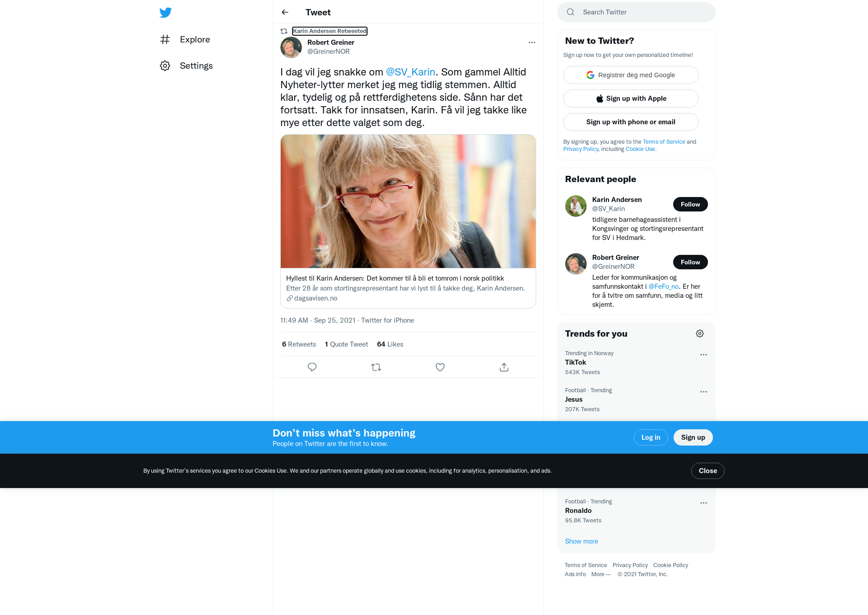This screenshot has width=868, height=615.
Task: Share the tweet via the share icon
Action: [504, 367]
